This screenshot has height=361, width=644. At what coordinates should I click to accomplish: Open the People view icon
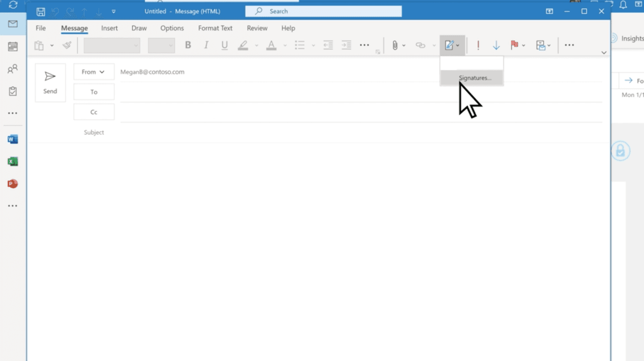[13, 69]
